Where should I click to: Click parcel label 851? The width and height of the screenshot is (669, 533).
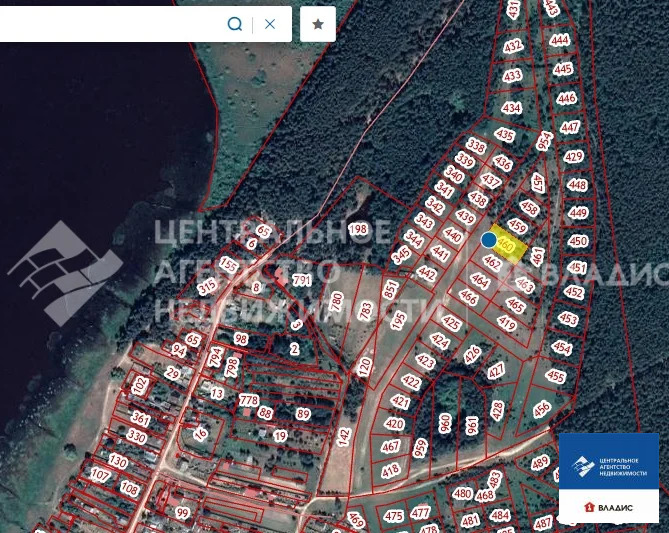[x=390, y=289]
